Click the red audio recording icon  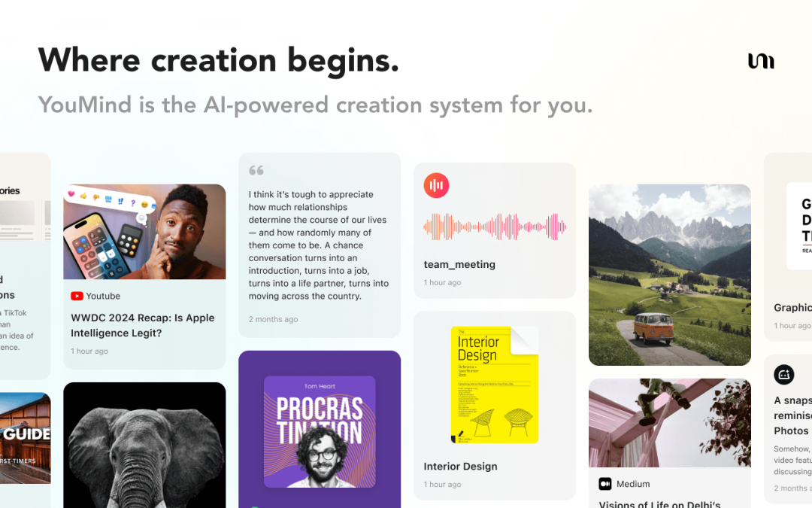pos(436,186)
